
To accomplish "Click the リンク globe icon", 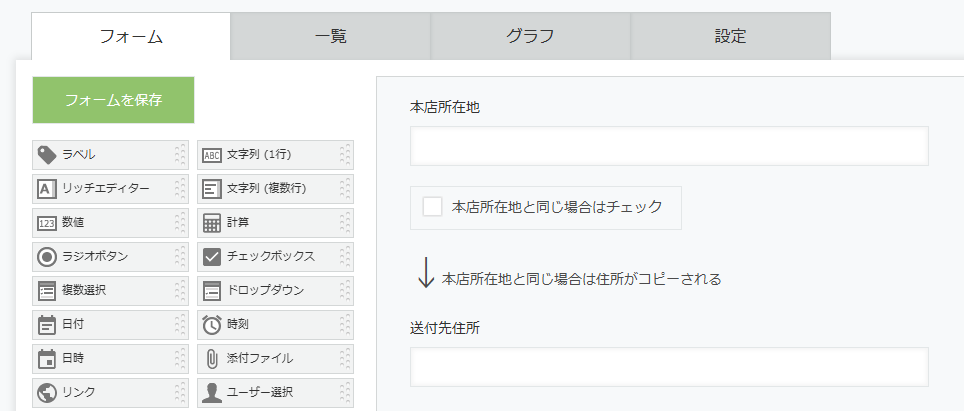I will coord(47,393).
